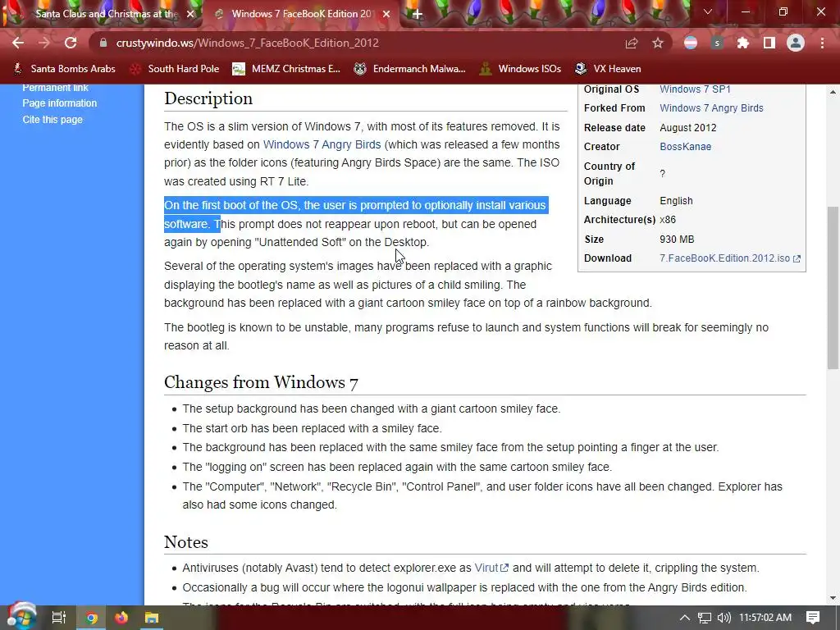Click the Notes section heading
Screen dimensions: 840x630
click(186, 541)
